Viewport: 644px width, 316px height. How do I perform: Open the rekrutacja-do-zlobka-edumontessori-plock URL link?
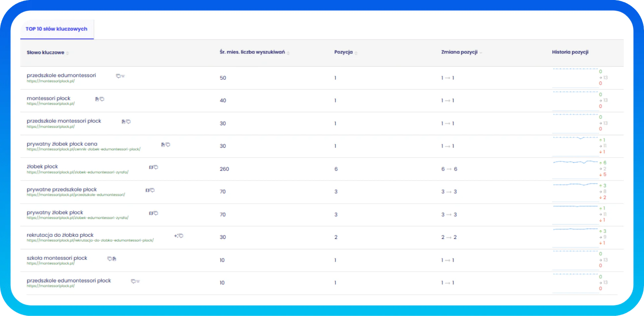(90, 240)
